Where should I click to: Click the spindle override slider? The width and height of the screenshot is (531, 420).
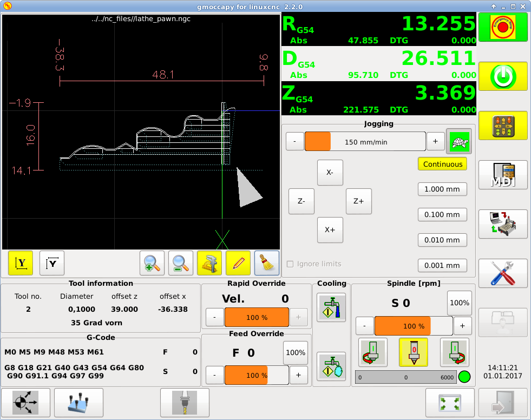click(x=414, y=326)
